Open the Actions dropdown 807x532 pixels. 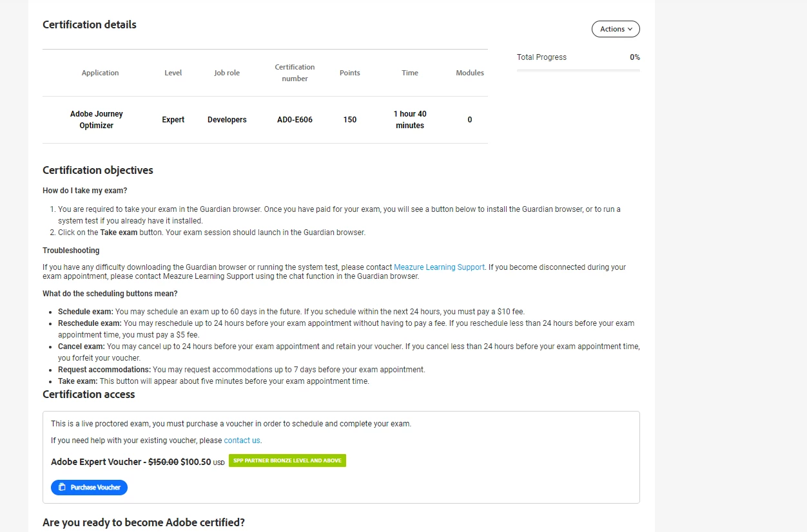point(616,29)
